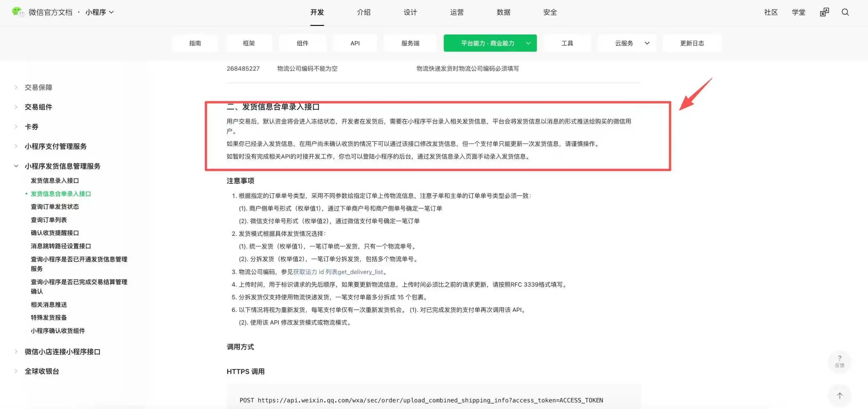The height and width of the screenshot is (409, 868).
Task: Go to the 社区 community link
Action: [771, 12]
